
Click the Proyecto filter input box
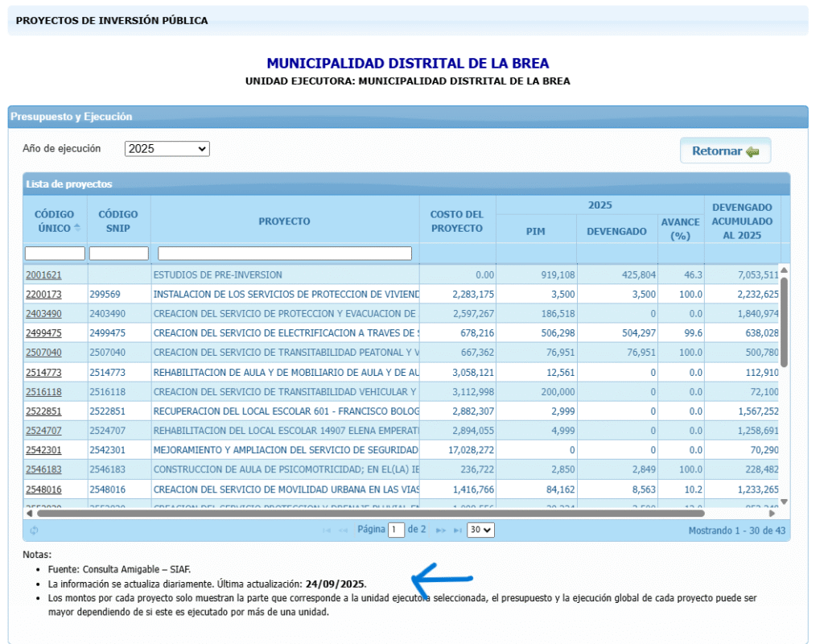coord(285,254)
